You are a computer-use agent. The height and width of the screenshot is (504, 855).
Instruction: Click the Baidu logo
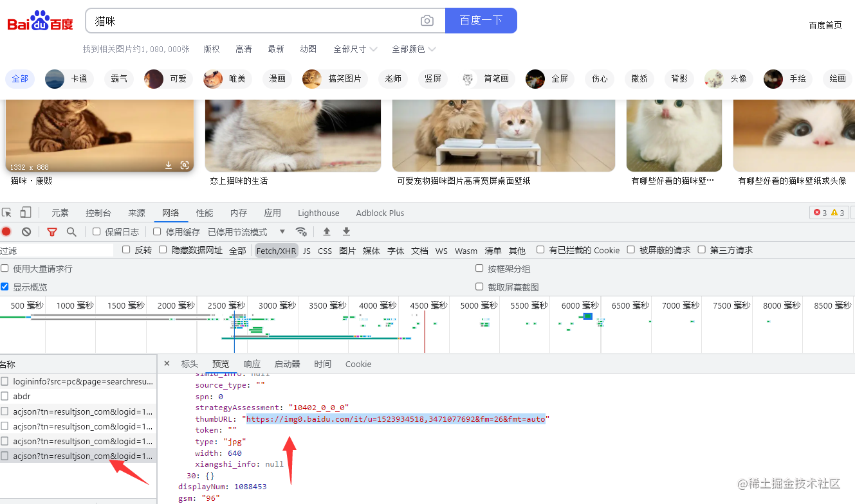[x=40, y=21]
